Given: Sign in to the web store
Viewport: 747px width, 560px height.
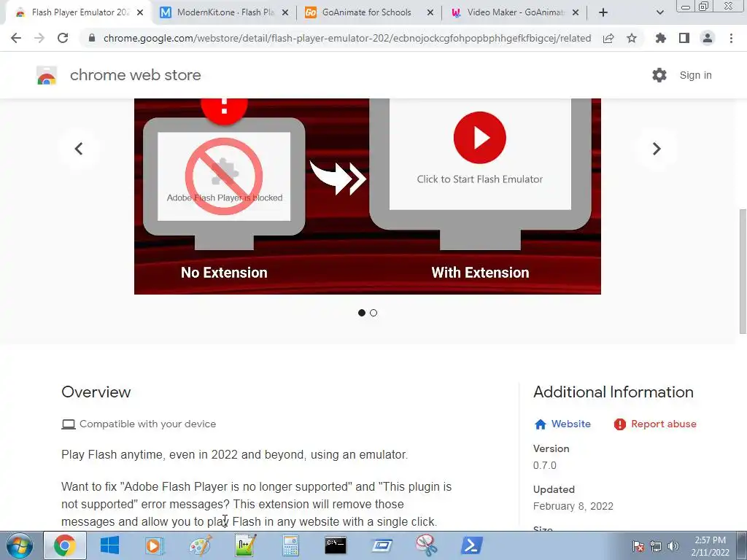Looking at the screenshot, I should coord(695,75).
